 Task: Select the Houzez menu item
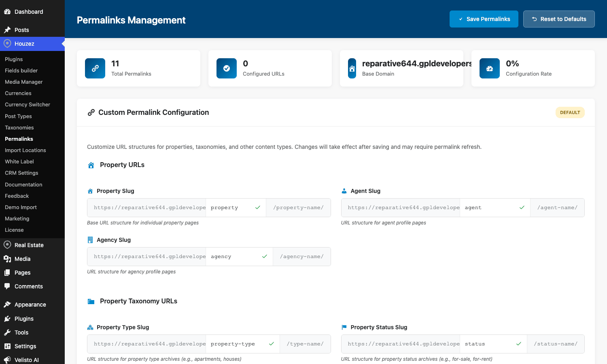coord(32,44)
